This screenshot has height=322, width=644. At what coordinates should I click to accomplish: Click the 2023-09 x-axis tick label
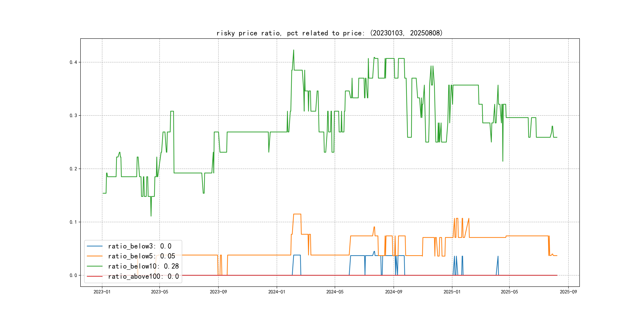click(x=218, y=292)
